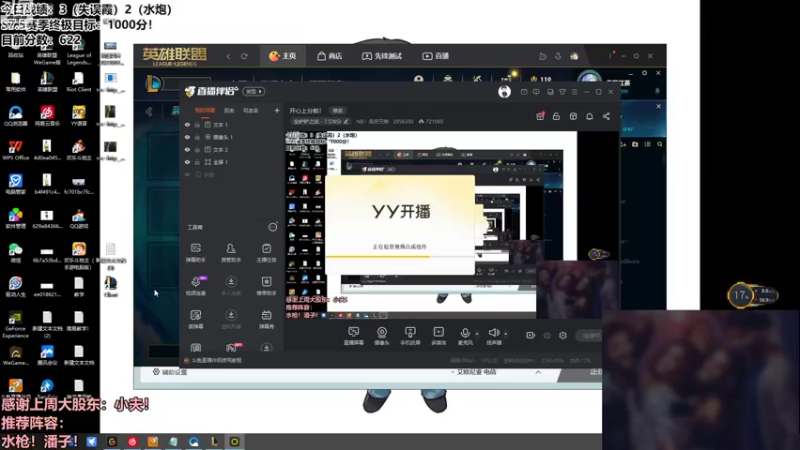Open the 先锋测试 tab in WeGame window
This screenshot has height=450, width=800.
[x=382, y=56]
